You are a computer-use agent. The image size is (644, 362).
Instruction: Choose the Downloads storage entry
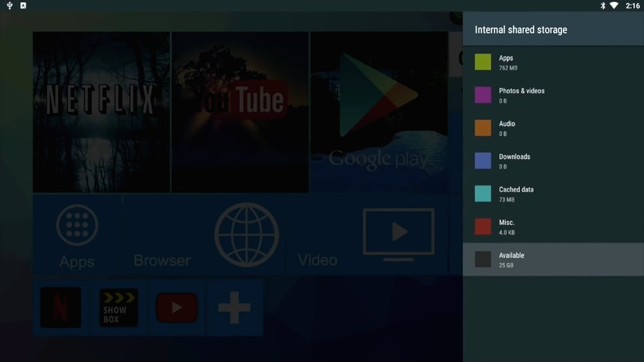click(x=553, y=161)
